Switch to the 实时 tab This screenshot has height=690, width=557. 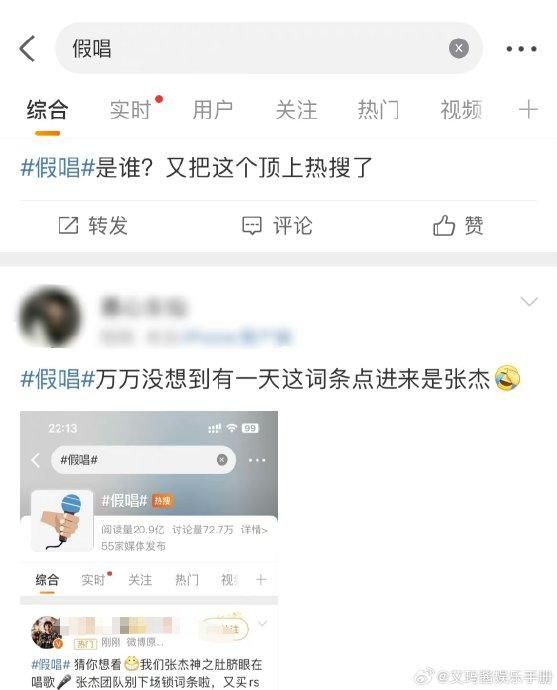[x=131, y=110]
